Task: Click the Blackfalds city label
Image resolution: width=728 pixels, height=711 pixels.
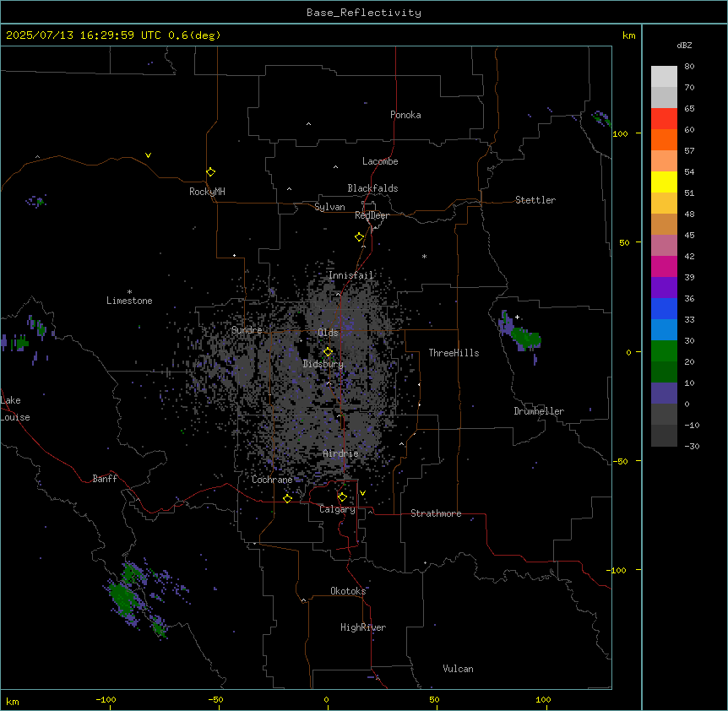Action: tap(372, 188)
